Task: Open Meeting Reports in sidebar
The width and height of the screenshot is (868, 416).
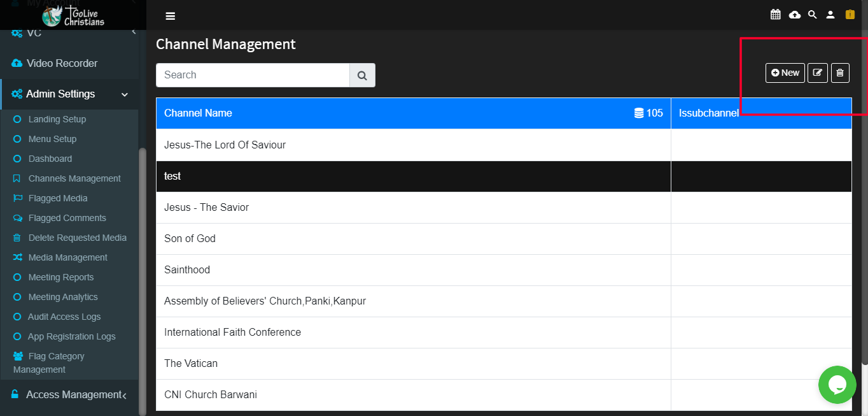Action: pos(61,277)
